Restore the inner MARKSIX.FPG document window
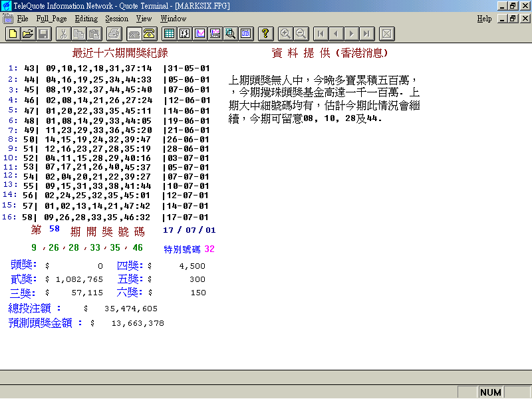This screenshot has height=399, width=532. click(x=513, y=19)
